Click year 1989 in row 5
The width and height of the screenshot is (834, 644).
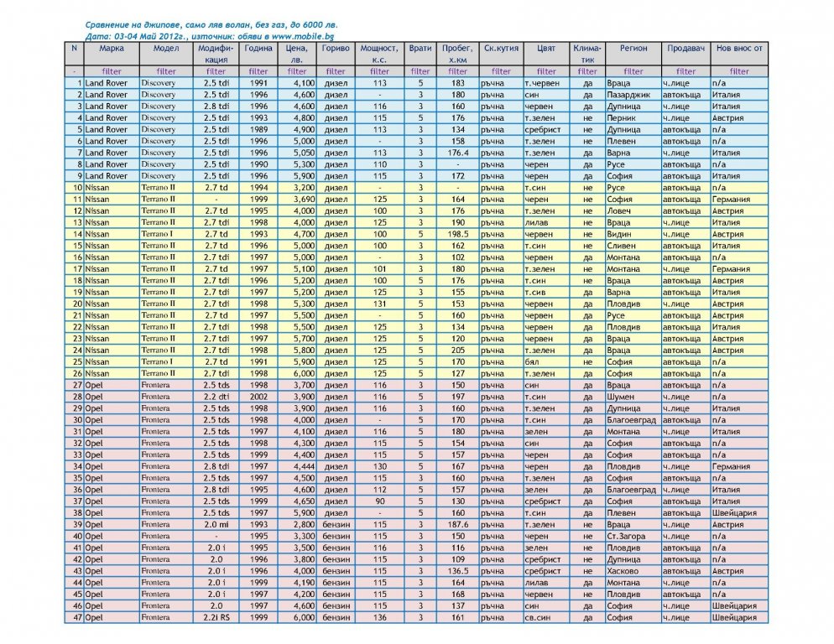(258, 130)
